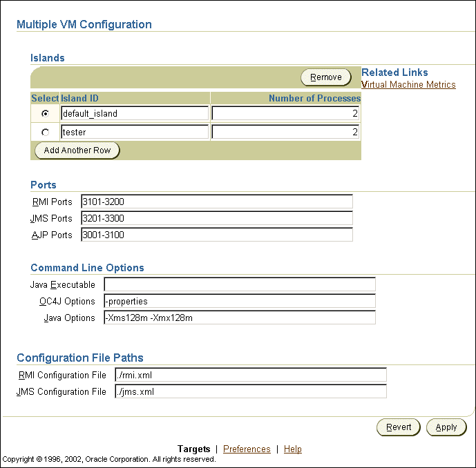Click the JMS Configuration File label
Viewport: 476px width, 468px height.
pos(61,392)
